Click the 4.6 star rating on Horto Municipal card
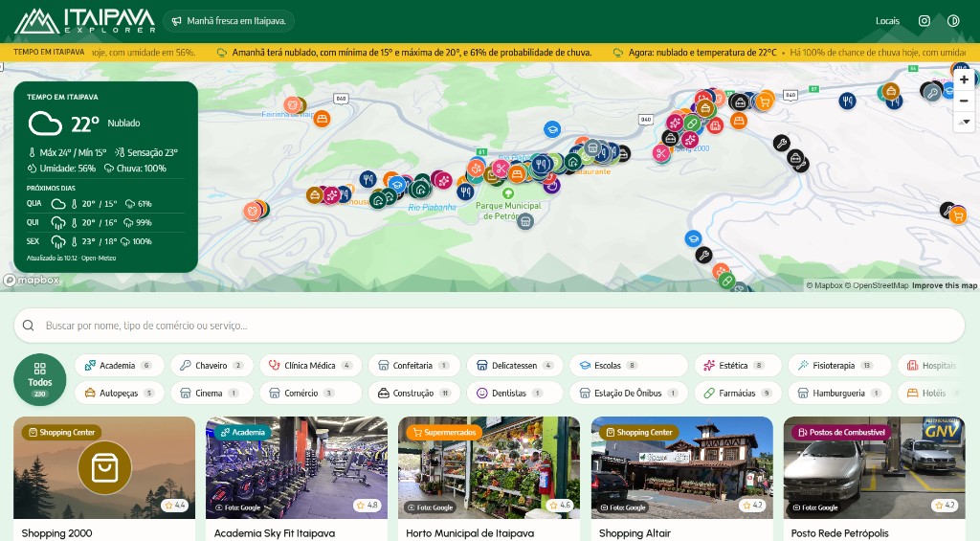The height and width of the screenshot is (541, 980). (x=560, y=505)
